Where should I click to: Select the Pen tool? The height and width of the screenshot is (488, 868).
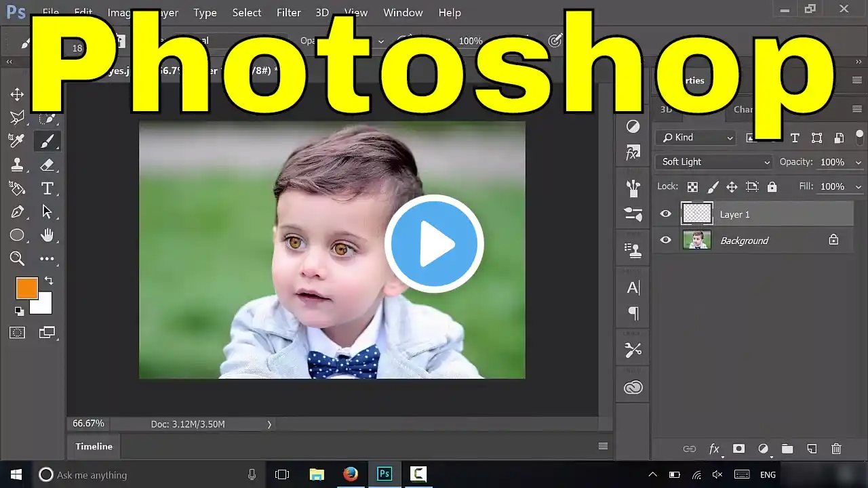(17, 211)
